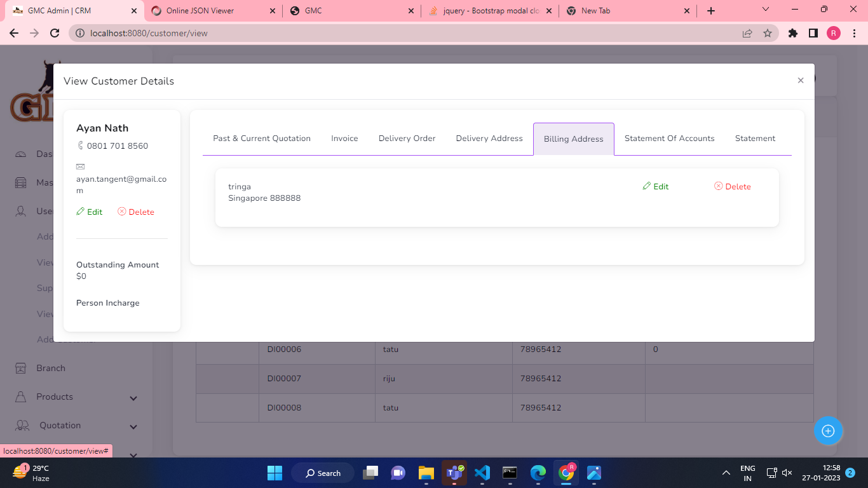Image resolution: width=868 pixels, height=488 pixels.
Task: Click the Products bag icon in sidebar
Action: click(22, 397)
